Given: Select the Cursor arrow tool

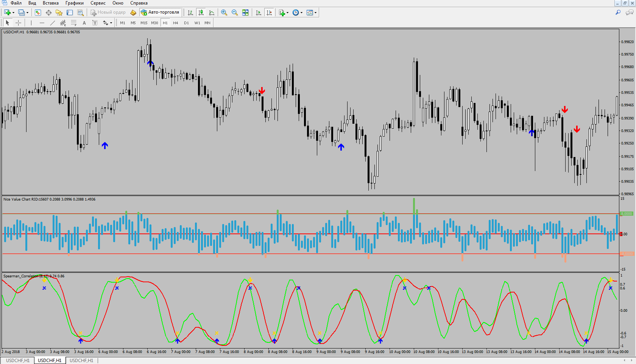Looking at the screenshot, I should [7, 23].
